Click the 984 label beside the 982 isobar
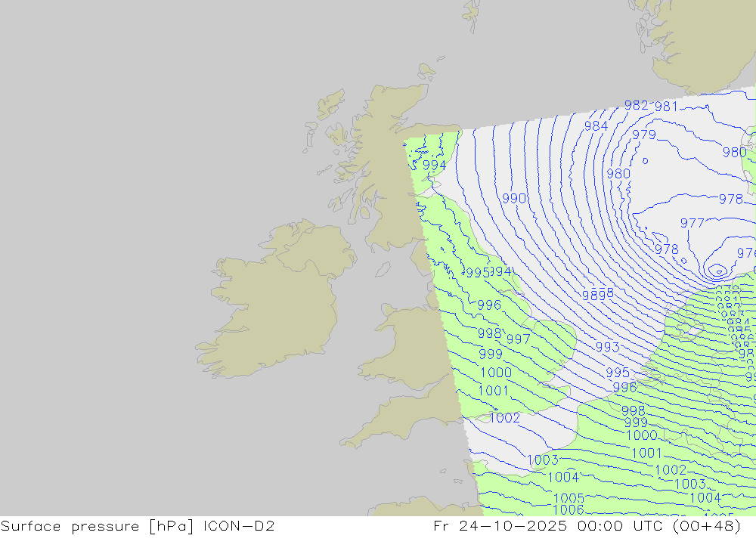756x554 pixels. pos(596,126)
